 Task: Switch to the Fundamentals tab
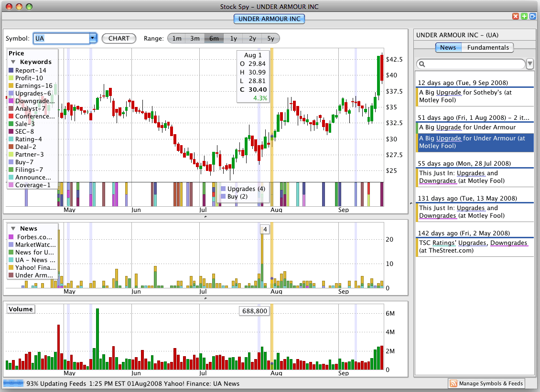click(x=487, y=47)
